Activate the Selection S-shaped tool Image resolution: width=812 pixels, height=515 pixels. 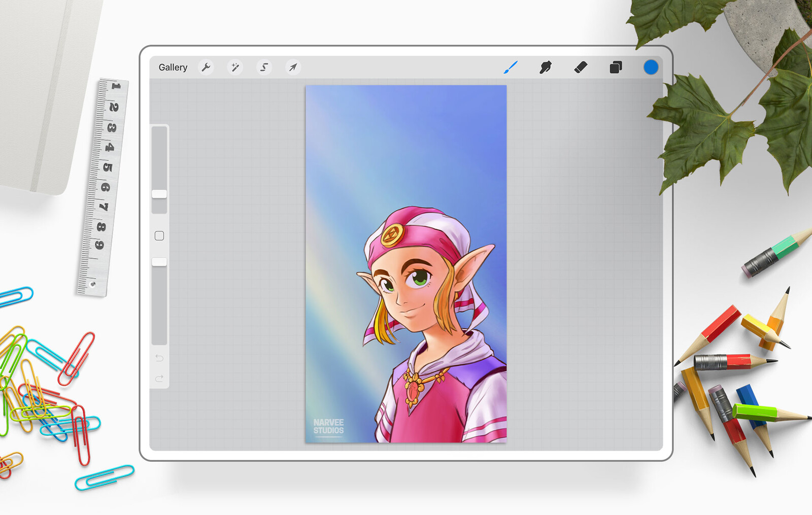[x=264, y=67]
